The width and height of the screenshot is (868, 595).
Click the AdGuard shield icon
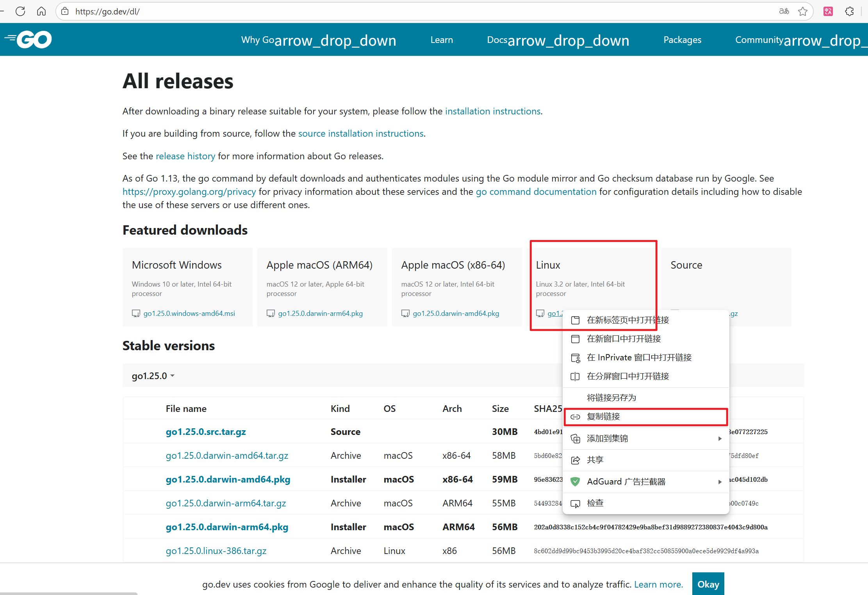click(575, 481)
